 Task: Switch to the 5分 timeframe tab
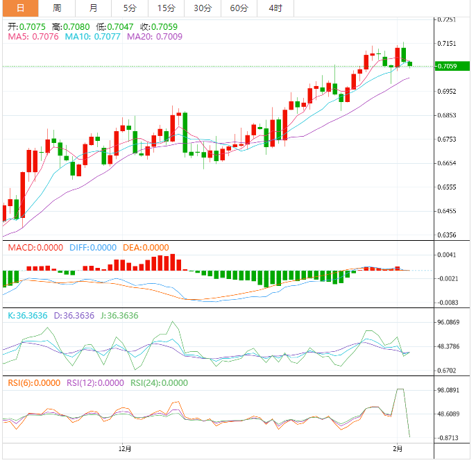tap(130, 8)
